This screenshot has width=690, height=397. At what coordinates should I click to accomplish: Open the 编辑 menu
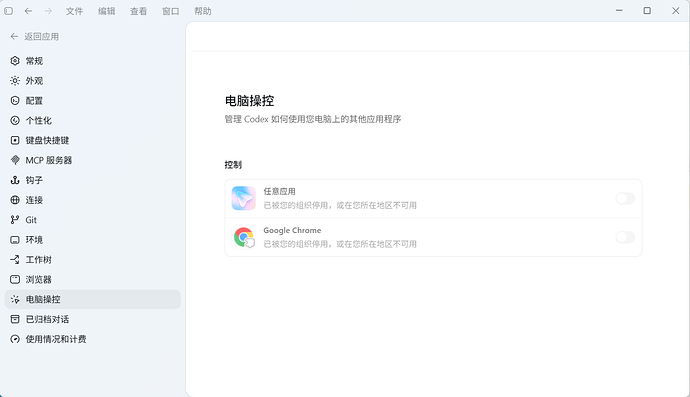click(106, 11)
